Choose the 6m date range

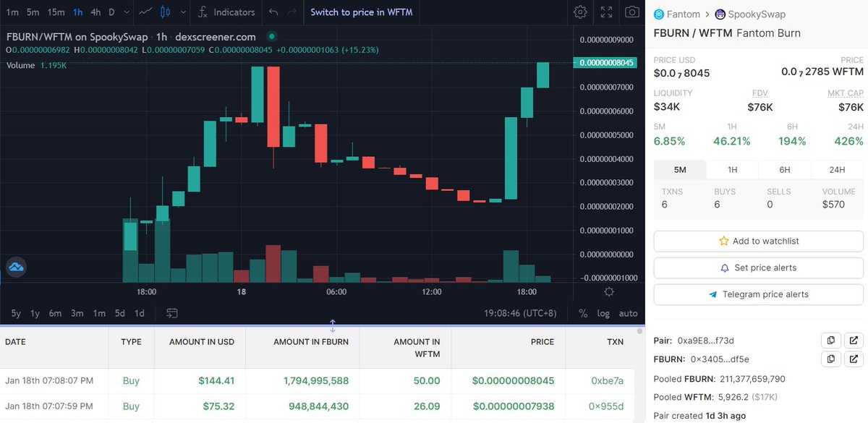pyautogui.click(x=55, y=313)
